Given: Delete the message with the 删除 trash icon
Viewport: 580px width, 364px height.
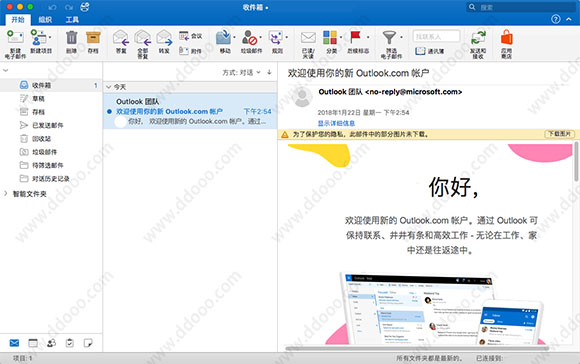Looking at the screenshot, I should click(71, 38).
